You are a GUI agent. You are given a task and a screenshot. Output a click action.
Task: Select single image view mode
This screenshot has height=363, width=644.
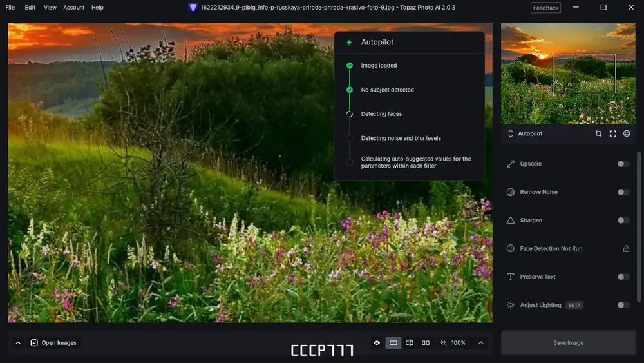393,343
